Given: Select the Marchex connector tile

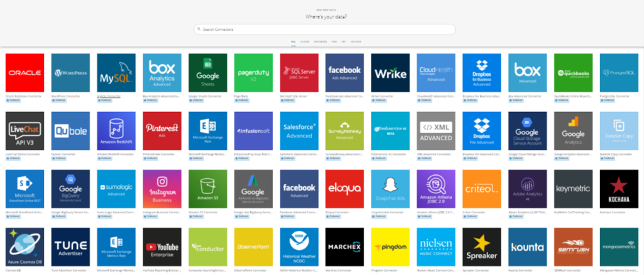Looking at the screenshot, I should click(x=345, y=247).
